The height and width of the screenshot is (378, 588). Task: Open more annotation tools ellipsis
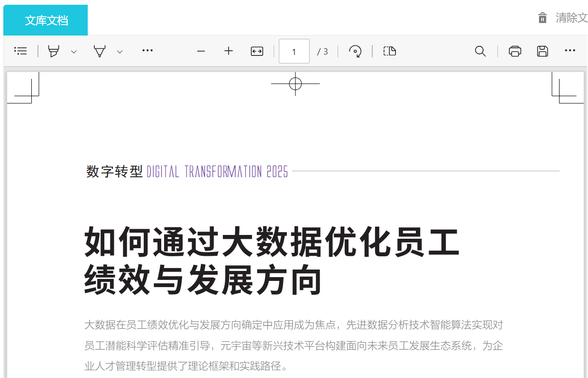tap(147, 50)
